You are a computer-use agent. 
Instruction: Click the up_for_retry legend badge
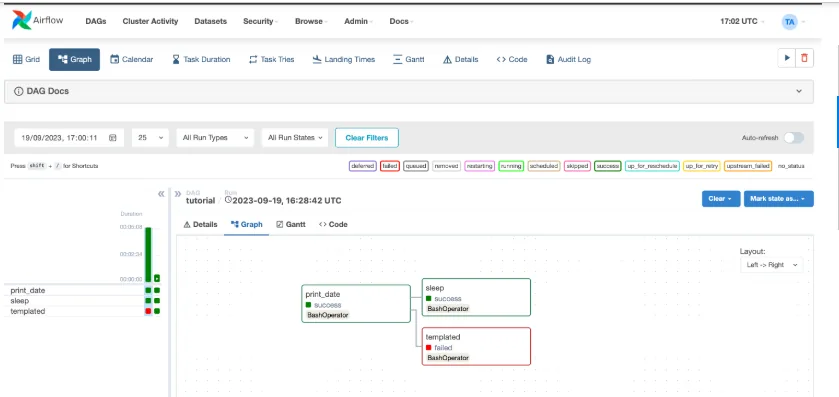tap(702, 166)
